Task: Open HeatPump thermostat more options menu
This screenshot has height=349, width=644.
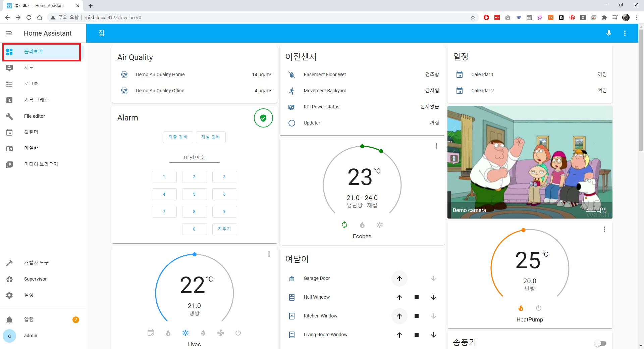Action: point(604,229)
